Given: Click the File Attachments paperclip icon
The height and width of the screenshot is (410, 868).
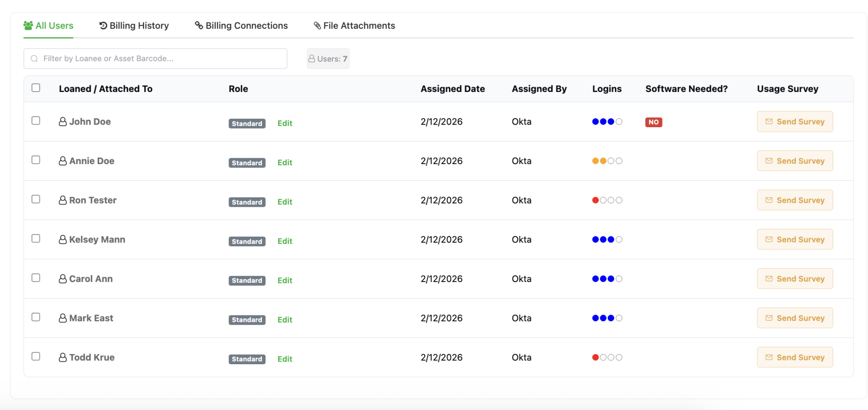Looking at the screenshot, I should tap(317, 25).
